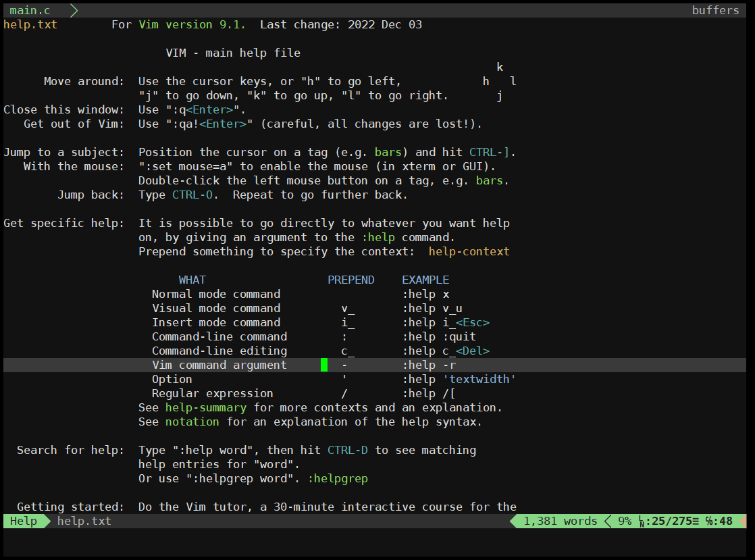This screenshot has height=560, width=755.
Task: Click 'Vim version 9.1.' text in header
Action: coord(192,24)
